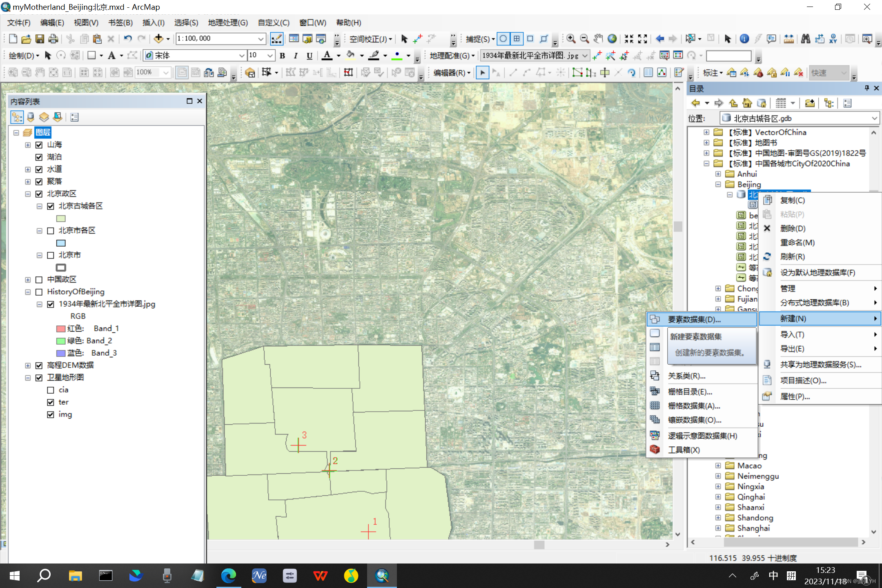Viewport: 882px width, 588px height.
Task: Click the 北京古城各区 green symbol swatch
Action: (x=61, y=218)
